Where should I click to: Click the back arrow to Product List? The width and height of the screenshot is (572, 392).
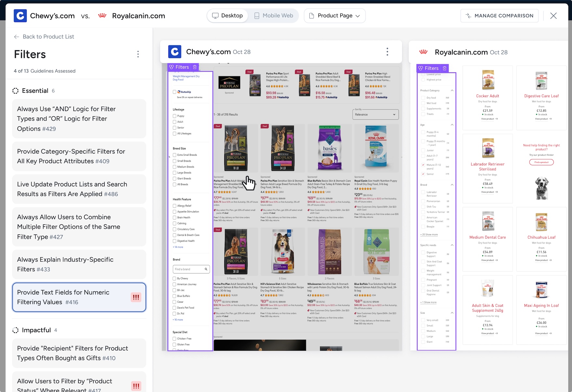(x=17, y=37)
